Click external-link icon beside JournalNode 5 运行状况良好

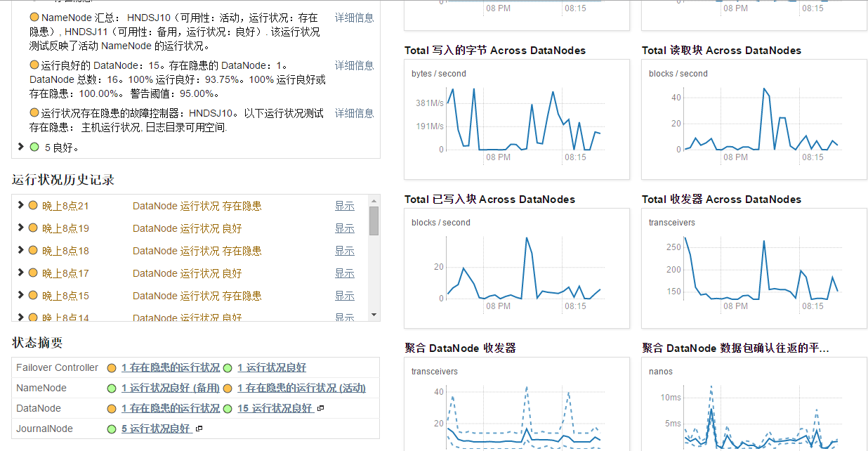coord(199,429)
